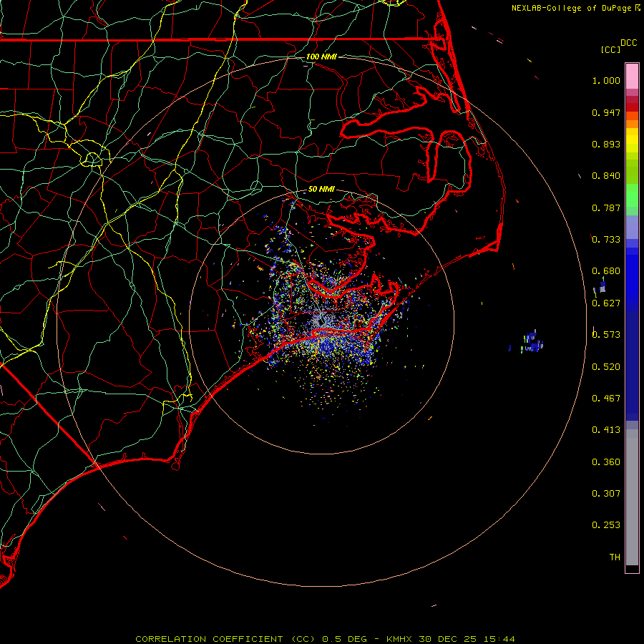Image resolution: width=644 pixels, height=644 pixels.
Task: Click the TH threshold label
Action: coord(615,557)
